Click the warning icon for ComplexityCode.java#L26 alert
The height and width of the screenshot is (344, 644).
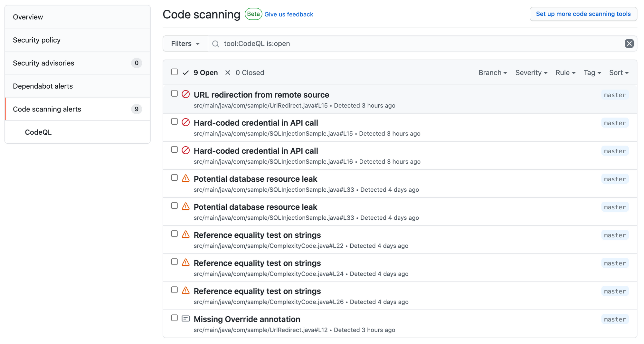click(186, 290)
